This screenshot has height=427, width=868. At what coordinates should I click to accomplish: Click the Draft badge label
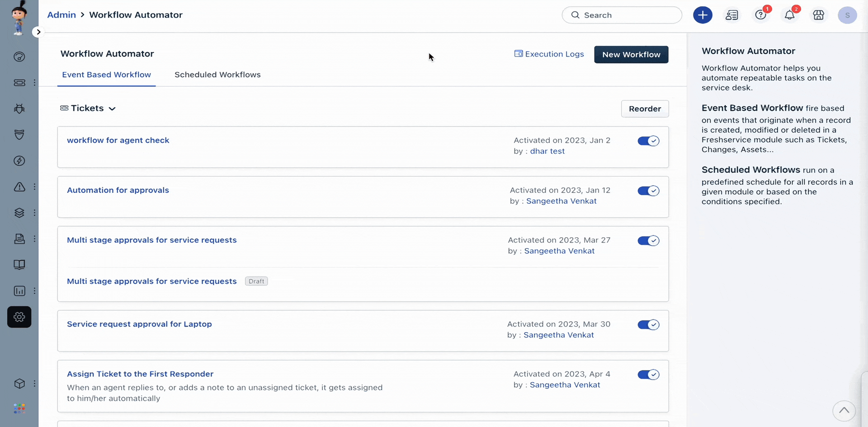256,281
